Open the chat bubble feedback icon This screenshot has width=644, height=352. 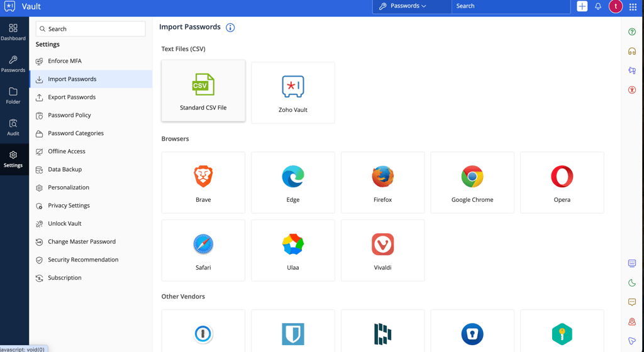pyautogui.click(x=632, y=302)
